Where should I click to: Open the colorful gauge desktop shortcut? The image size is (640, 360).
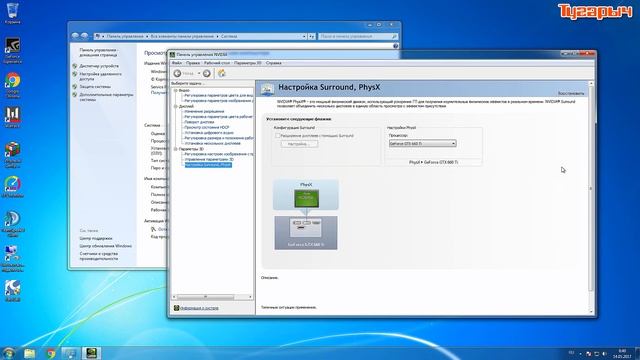point(13,187)
